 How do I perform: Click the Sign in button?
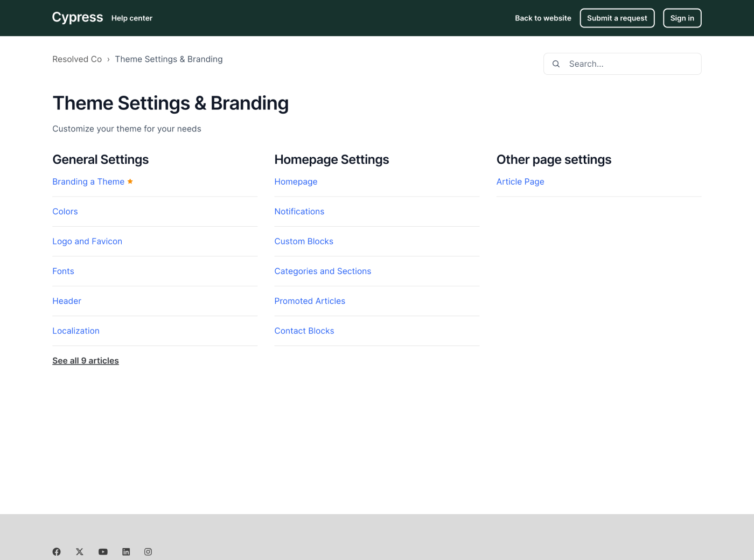click(682, 18)
